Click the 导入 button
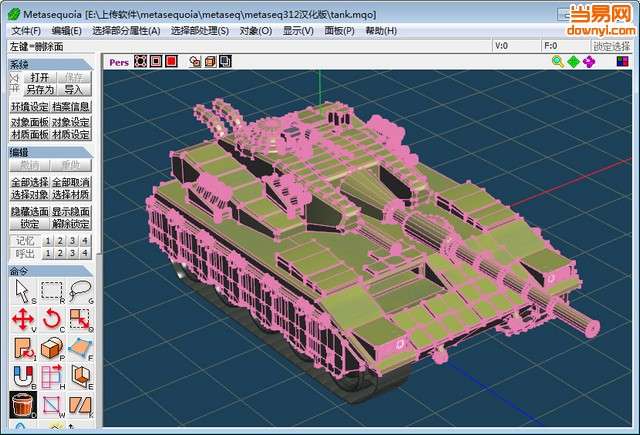 tap(74, 90)
